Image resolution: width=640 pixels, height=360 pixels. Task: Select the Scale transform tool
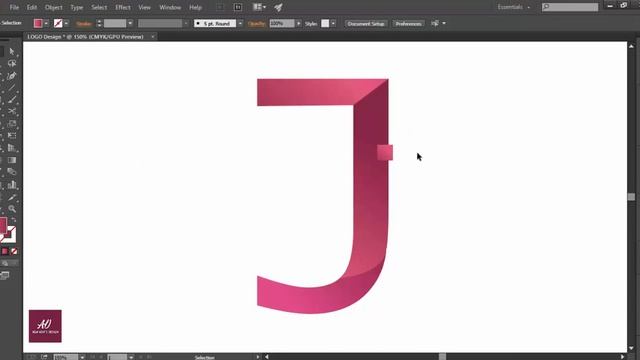[12, 124]
